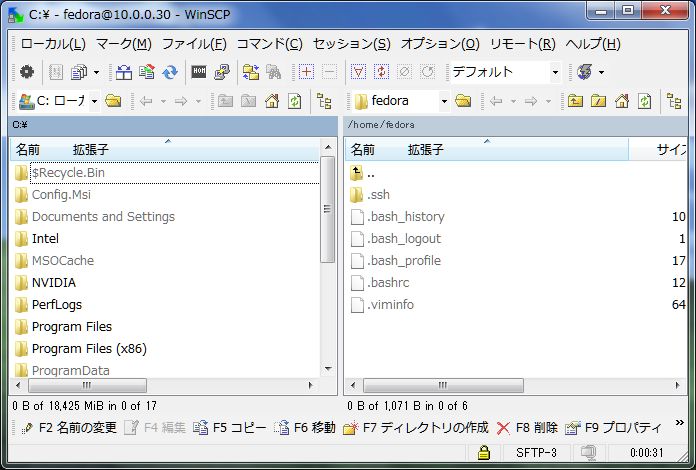Click the file mask filter funnel icon
696x470 pixels.
(x=358, y=72)
